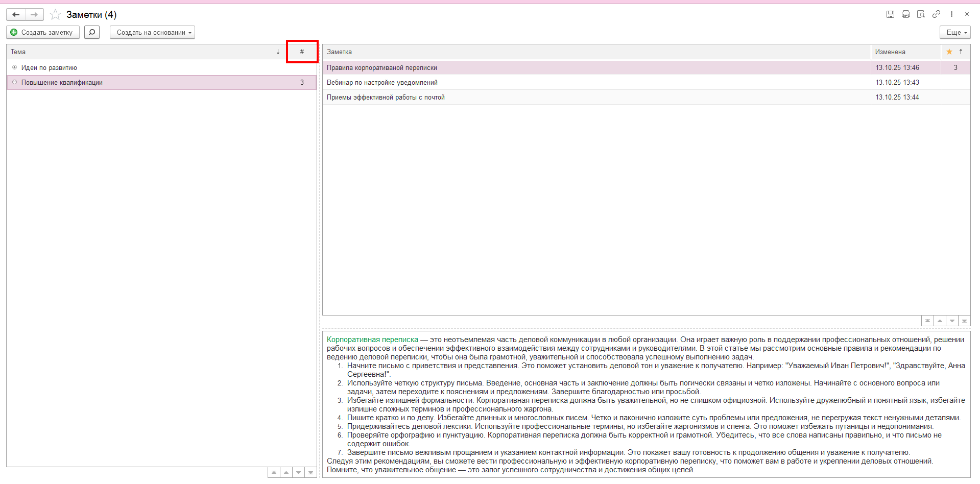This screenshot has height=484, width=980.
Task: Click the printer icon
Action: (x=905, y=14)
